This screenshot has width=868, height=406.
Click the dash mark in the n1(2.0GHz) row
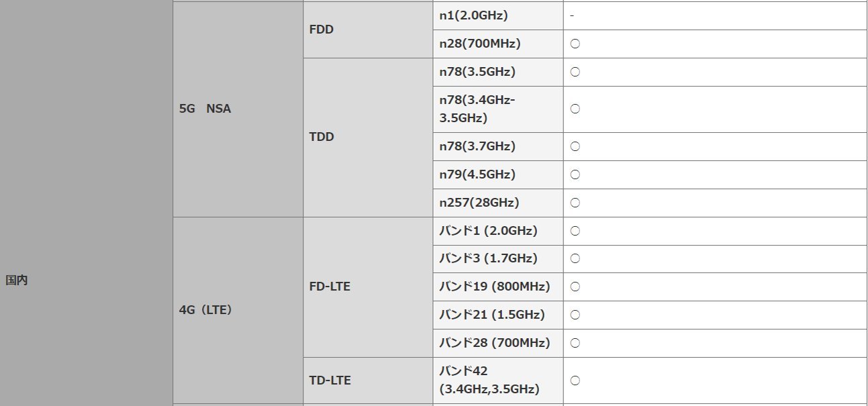pos(571,15)
